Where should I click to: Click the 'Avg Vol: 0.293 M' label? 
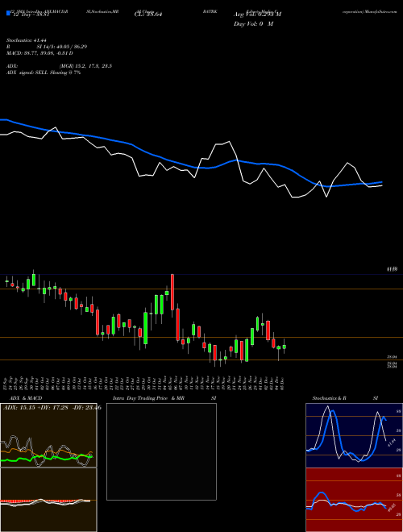[x=257, y=15]
